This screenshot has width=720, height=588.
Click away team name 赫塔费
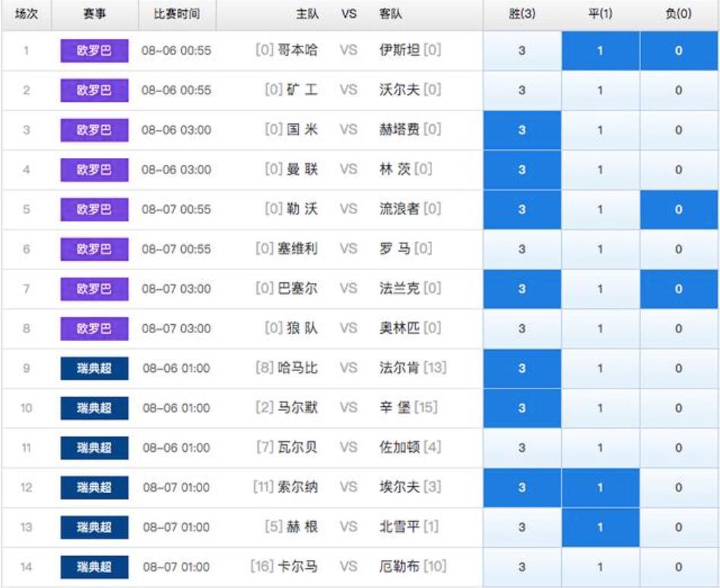[399, 129]
